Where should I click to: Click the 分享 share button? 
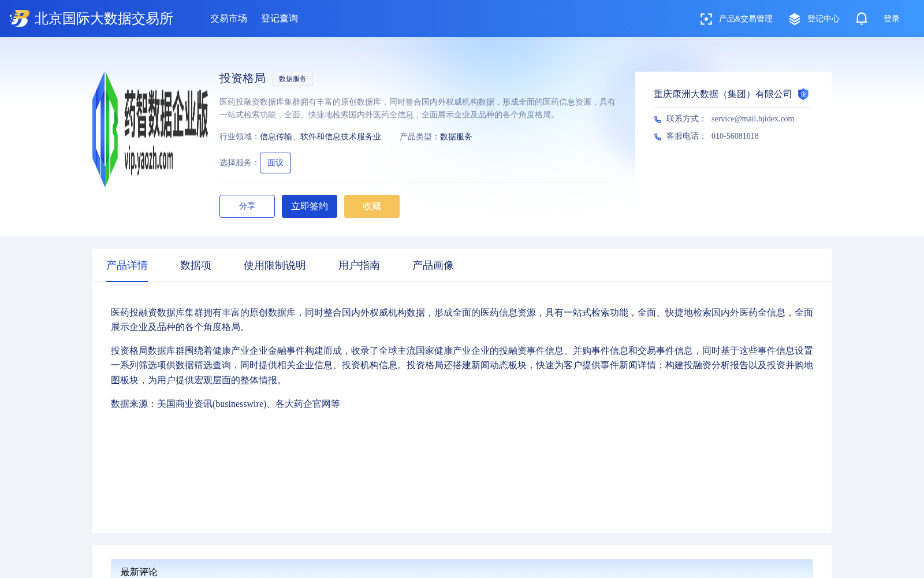click(x=247, y=206)
